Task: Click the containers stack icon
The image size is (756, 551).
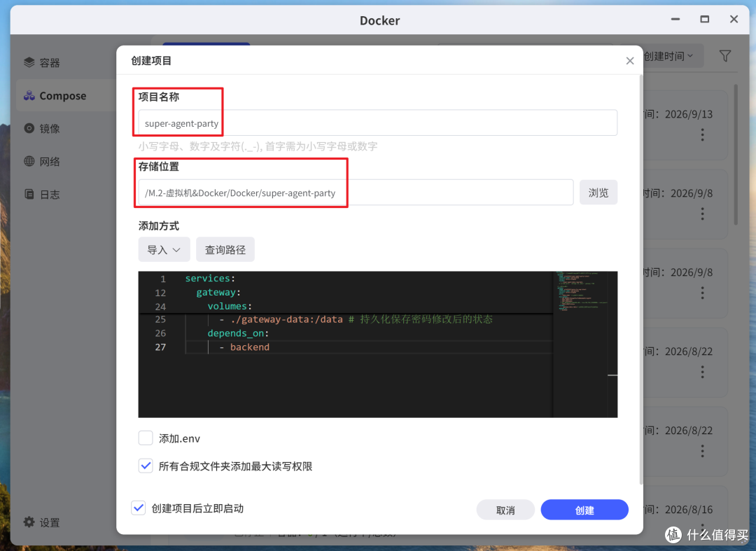Action: pyautogui.click(x=29, y=62)
